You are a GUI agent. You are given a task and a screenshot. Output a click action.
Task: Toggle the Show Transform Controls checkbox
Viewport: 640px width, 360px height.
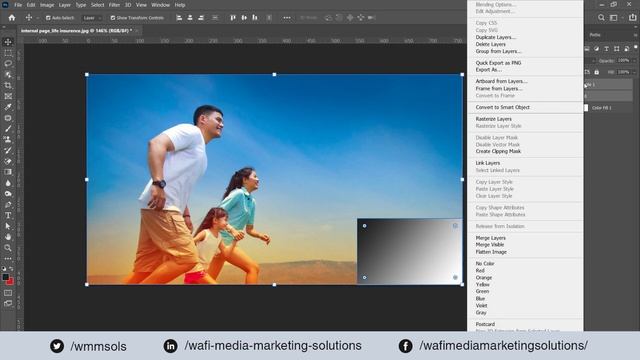[x=113, y=18]
